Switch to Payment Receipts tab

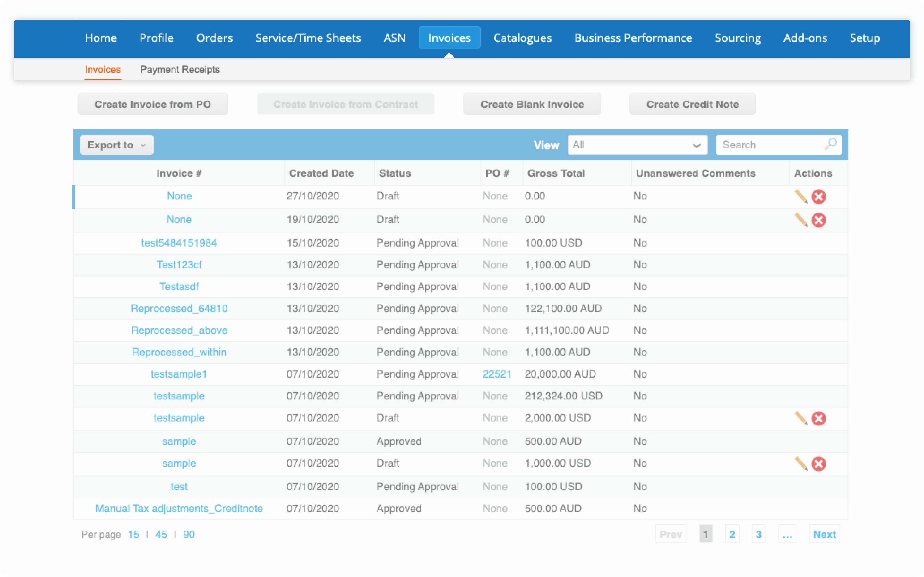181,69
